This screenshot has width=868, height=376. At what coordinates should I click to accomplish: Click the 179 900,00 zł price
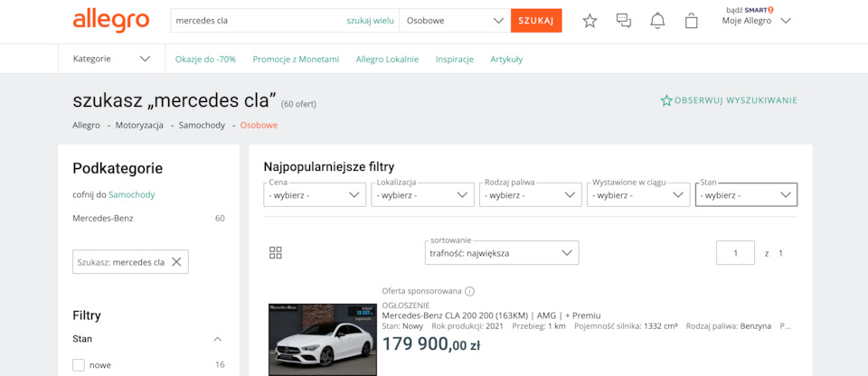pos(431,344)
